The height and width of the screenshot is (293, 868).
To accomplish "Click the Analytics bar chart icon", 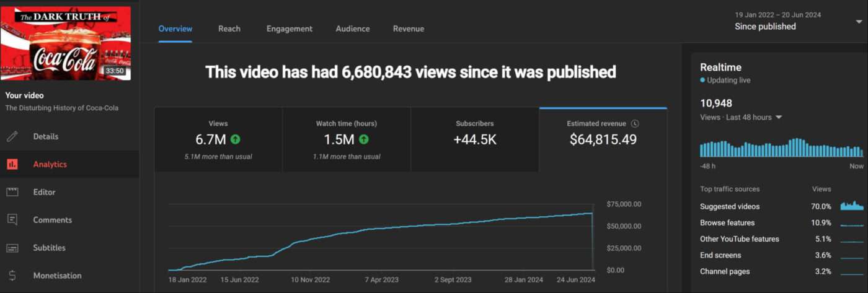I will (12, 164).
